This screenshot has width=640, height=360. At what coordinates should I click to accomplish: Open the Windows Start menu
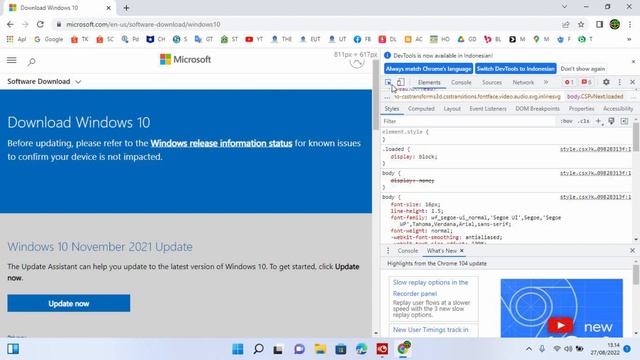click(238, 349)
